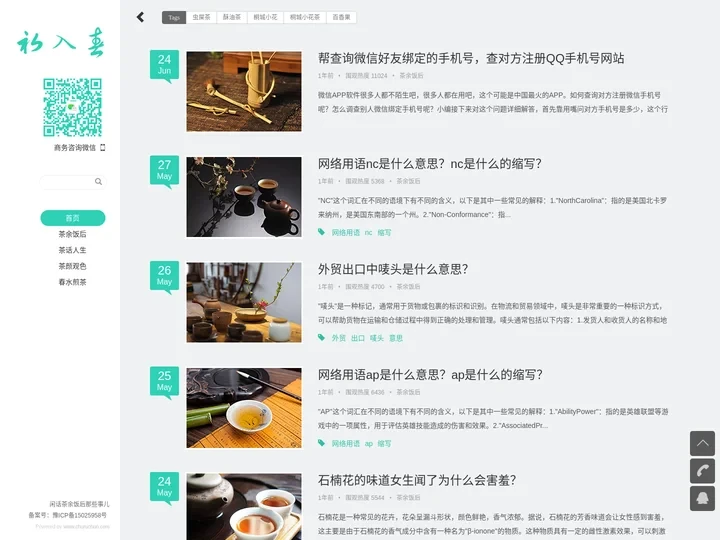The width and height of the screenshot is (720, 540).
Task: Click 茶余饭后 category in ap article meta
Action: [x=408, y=392]
